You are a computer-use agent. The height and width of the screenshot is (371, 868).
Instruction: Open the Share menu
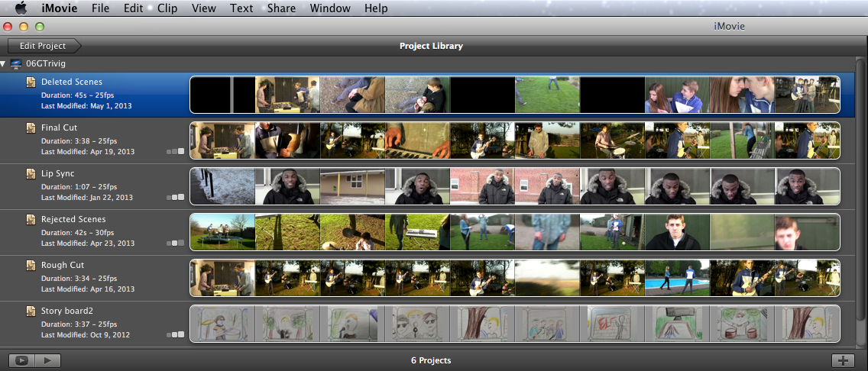[281, 8]
